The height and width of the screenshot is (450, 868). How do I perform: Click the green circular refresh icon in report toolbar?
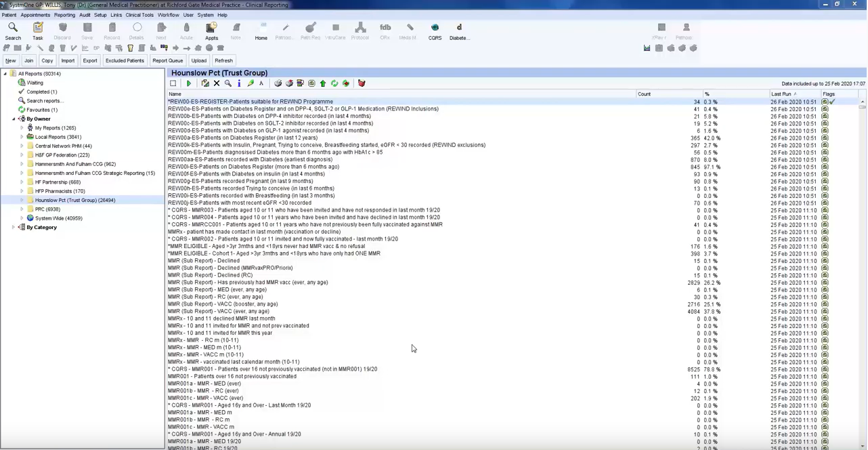(334, 83)
